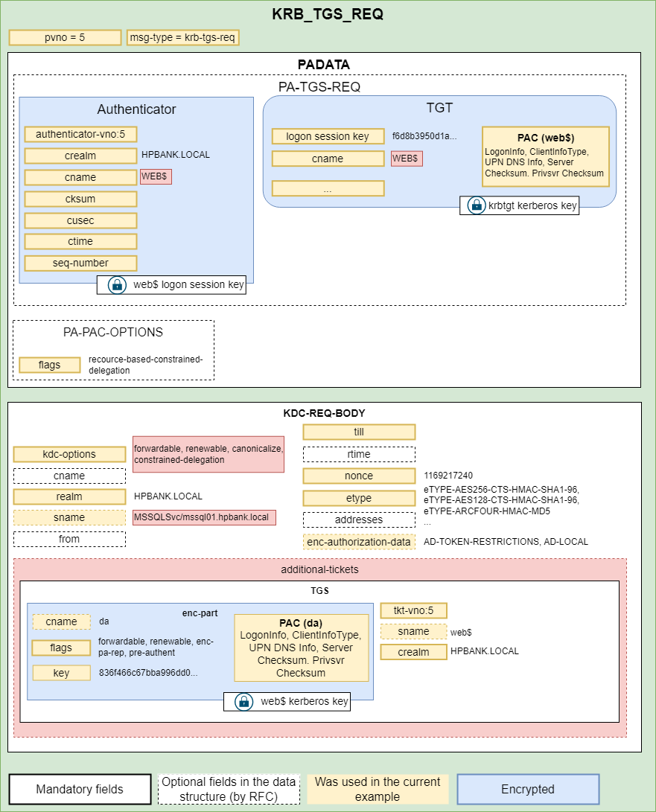The width and height of the screenshot is (656, 812).
Task: Click the authenticator-vno:5 field
Action: tap(80, 135)
